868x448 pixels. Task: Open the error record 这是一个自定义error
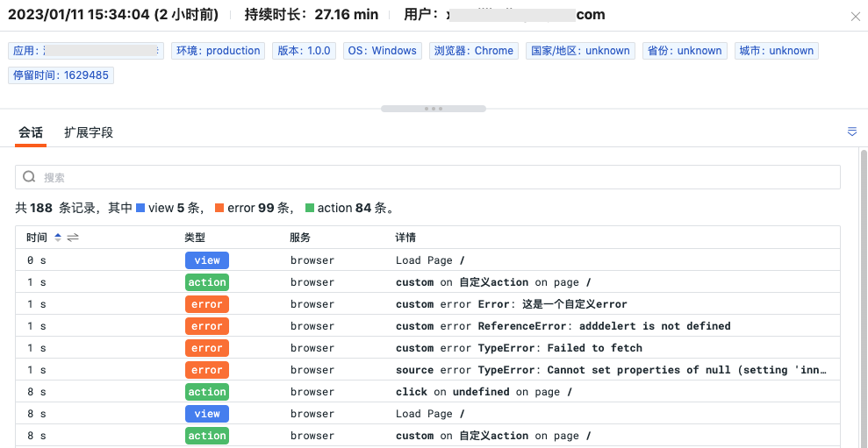click(427, 304)
